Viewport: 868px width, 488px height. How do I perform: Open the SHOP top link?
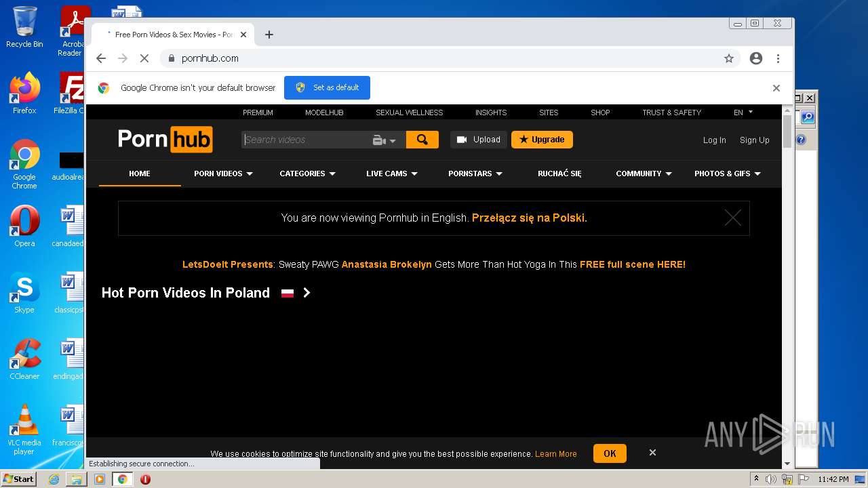(x=600, y=113)
